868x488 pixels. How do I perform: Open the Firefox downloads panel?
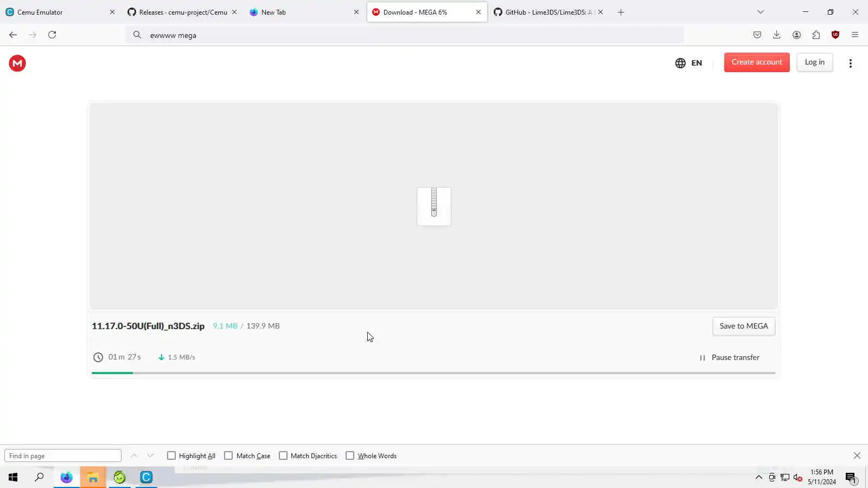[777, 35]
